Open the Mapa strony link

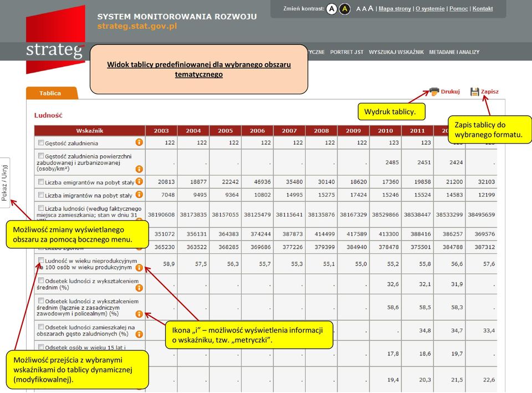click(x=395, y=9)
